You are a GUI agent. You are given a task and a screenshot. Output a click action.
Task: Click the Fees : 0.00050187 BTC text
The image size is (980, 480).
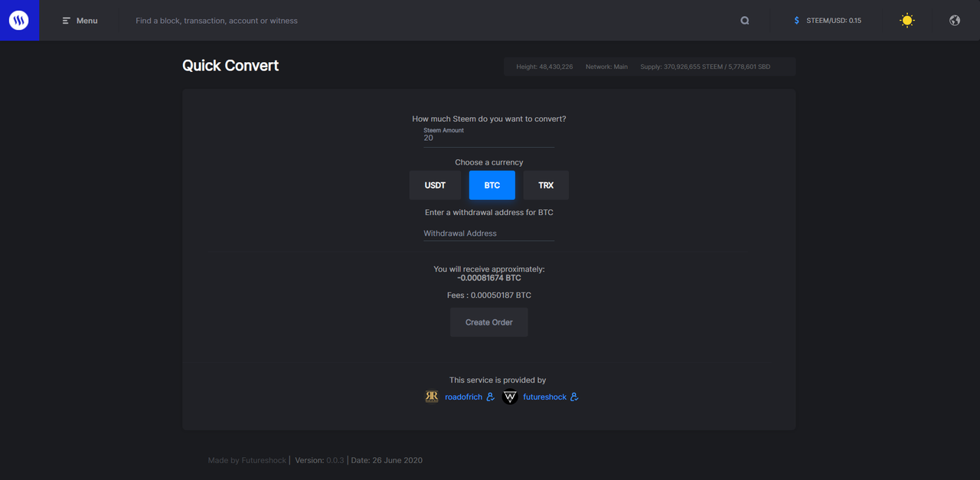click(x=489, y=295)
